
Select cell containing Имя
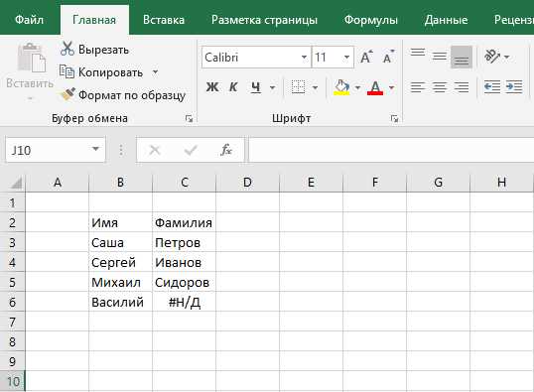(120, 222)
